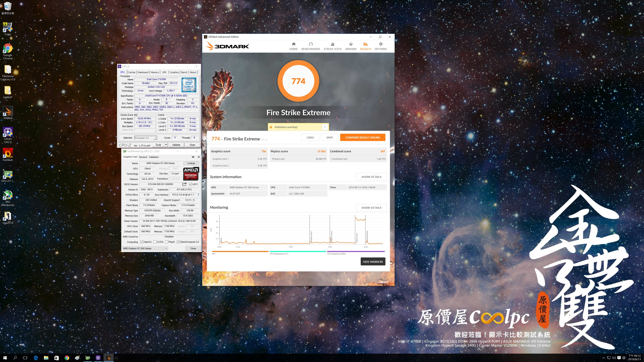The width and height of the screenshot is (644, 362).
Task: Open Task View from the taskbar
Action: (x=25, y=358)
